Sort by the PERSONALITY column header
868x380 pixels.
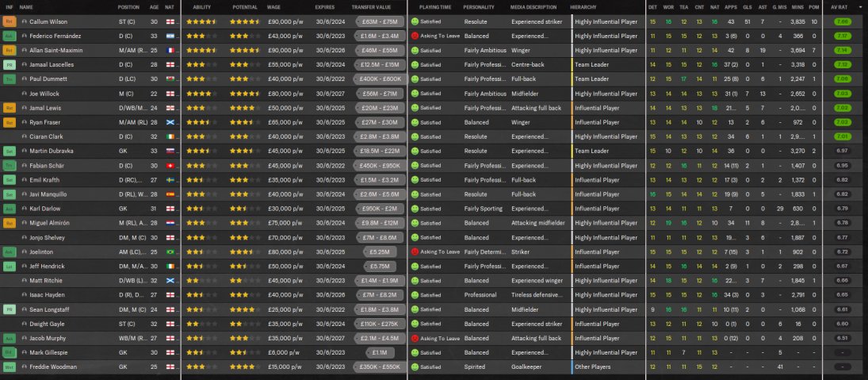coord(479,7)
